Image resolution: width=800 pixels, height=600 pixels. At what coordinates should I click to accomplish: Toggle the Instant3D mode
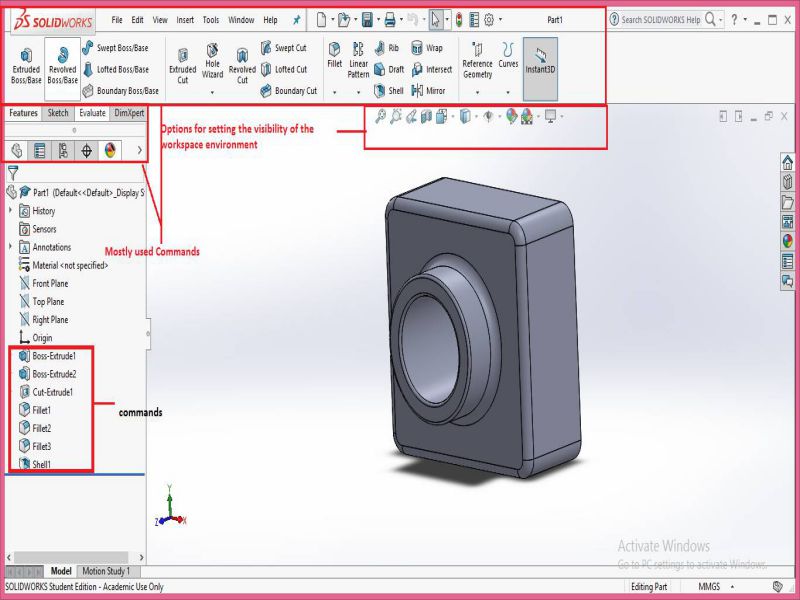pyautogui.click(x=540, y=68)
